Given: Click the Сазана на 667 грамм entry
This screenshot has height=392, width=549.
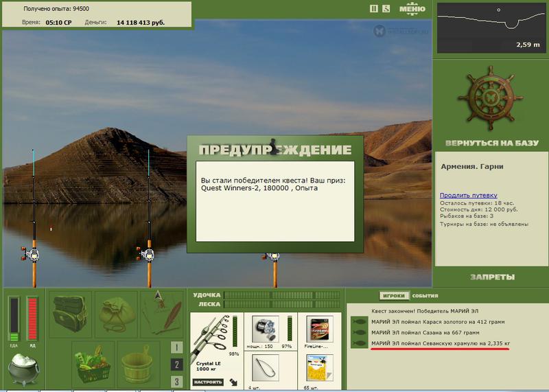Looking at the screenshot, I should click(425, 332).
